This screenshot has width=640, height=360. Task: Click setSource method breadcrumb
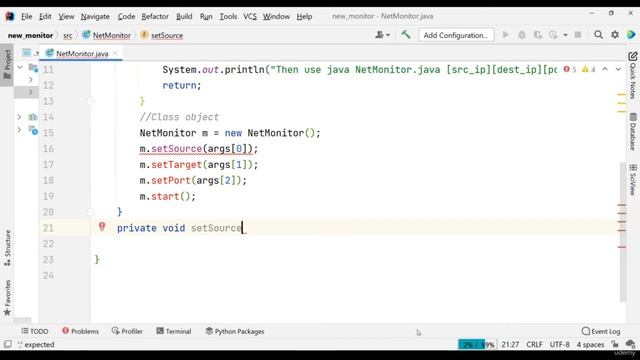[162, 36]
